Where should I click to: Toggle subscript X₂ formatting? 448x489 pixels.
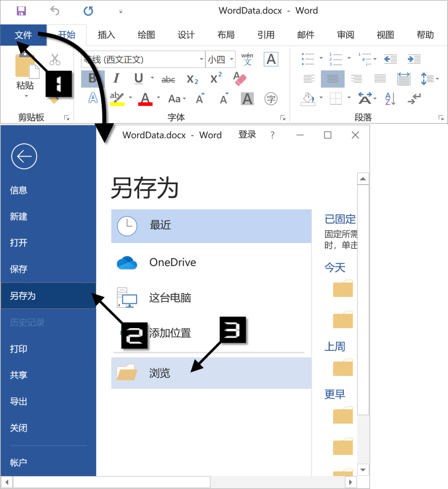point(192,79)
